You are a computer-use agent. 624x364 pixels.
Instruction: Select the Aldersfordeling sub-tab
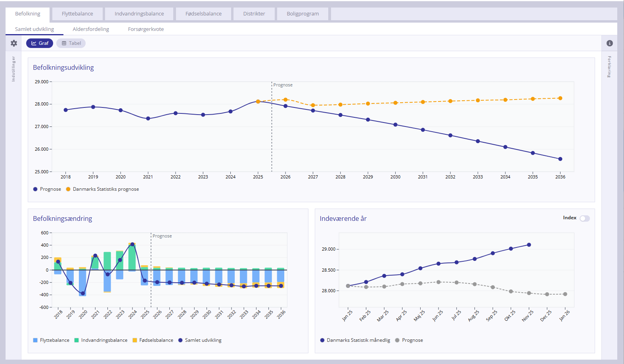point(91,29)
